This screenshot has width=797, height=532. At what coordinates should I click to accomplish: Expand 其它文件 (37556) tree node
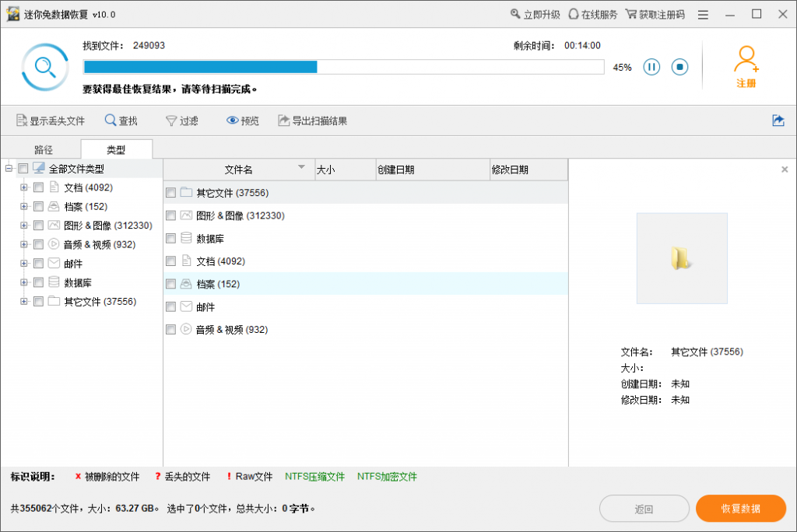(x=24, y=301)
